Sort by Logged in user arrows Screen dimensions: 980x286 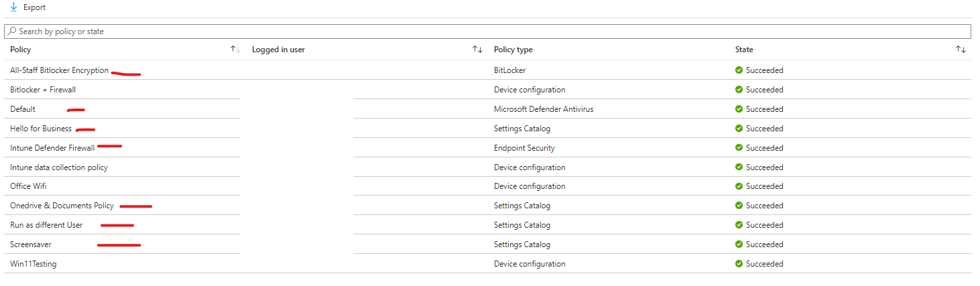click(477, 50)
